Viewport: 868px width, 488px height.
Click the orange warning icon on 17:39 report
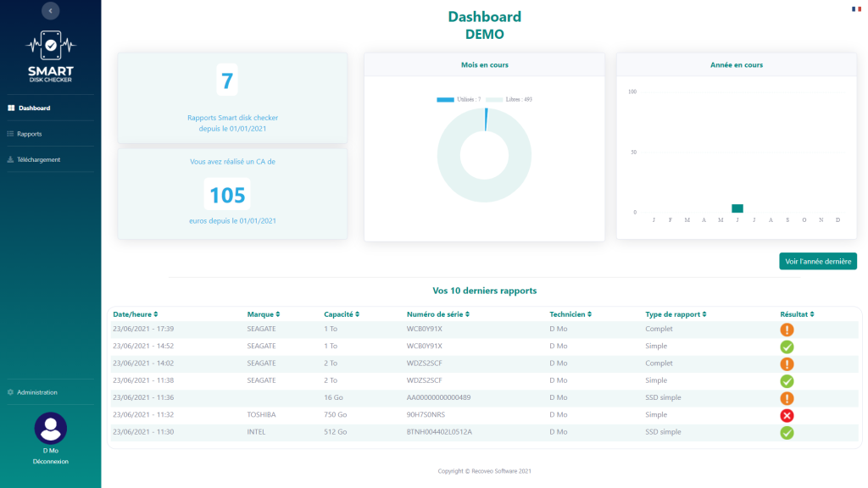[787, 330]
